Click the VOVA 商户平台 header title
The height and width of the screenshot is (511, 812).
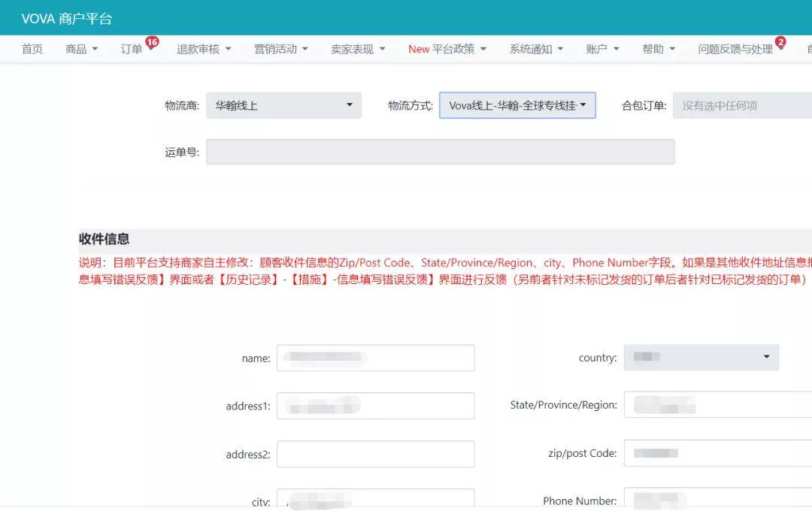pyautogui.click(x=67, y=19)
